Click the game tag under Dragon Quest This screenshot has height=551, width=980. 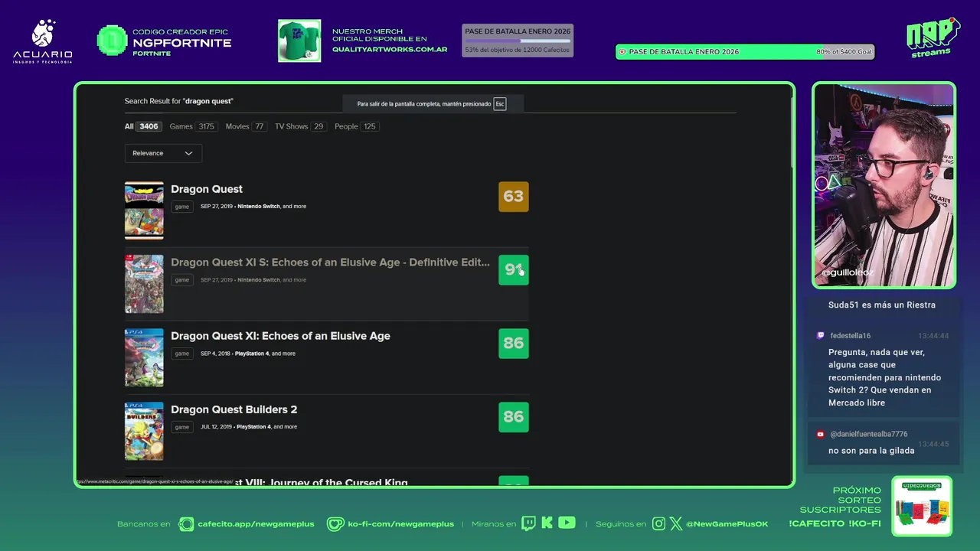point(181,207)
